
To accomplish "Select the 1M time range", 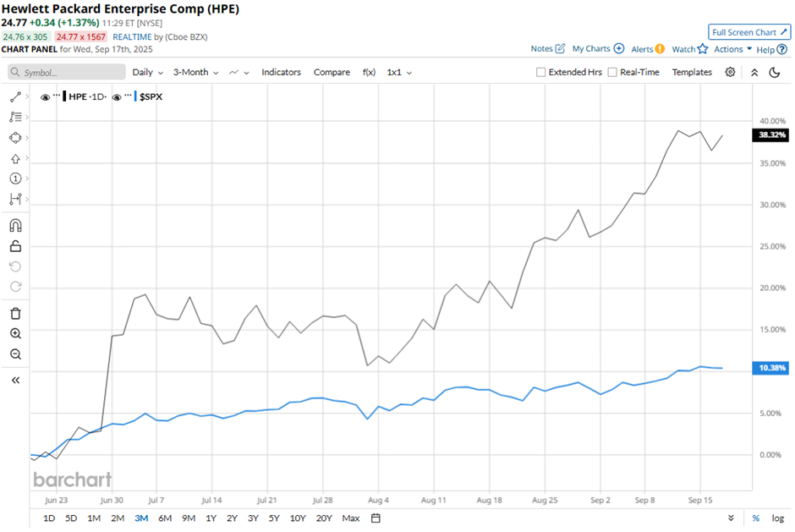I will coord(94,518).
